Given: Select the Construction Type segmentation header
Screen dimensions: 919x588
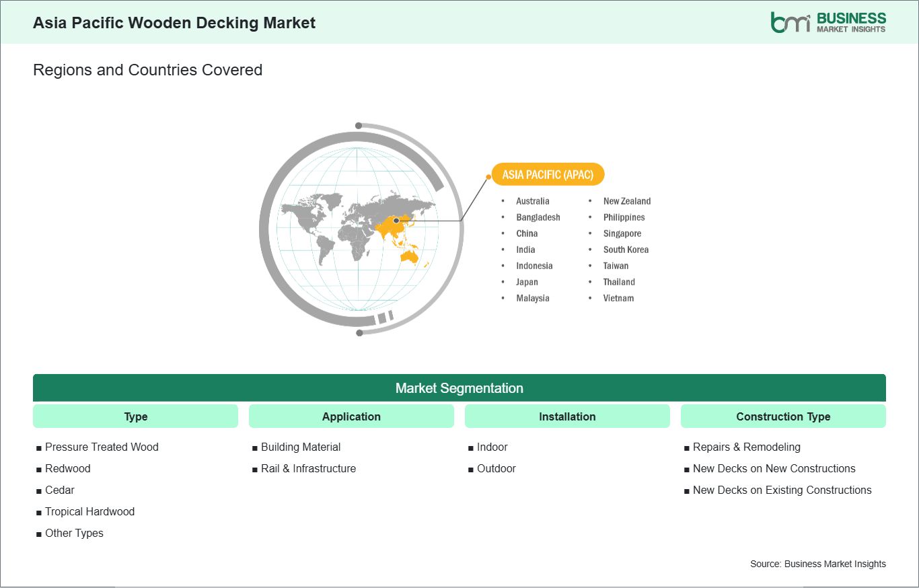Looking at the screenshot, I should pos(783,416).
